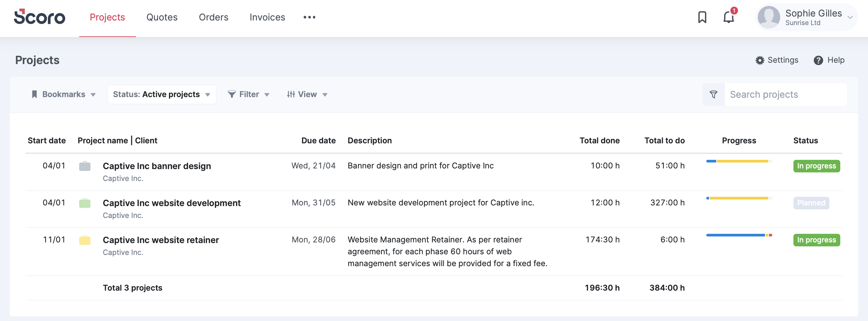Click start date 11/01
The height and width of the screenshot is (321, 868).
54,240
